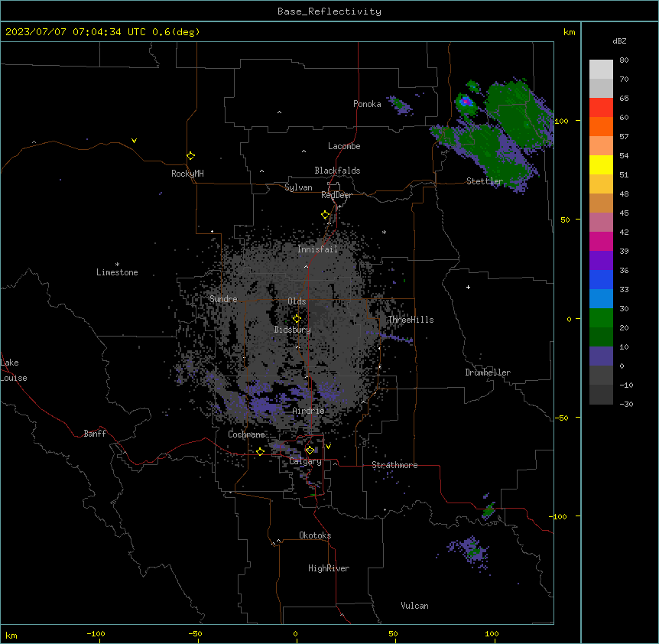Click the white asterisk above Limestone label
The height and width of the screenshot is (644, 659).
pos(117,265)
